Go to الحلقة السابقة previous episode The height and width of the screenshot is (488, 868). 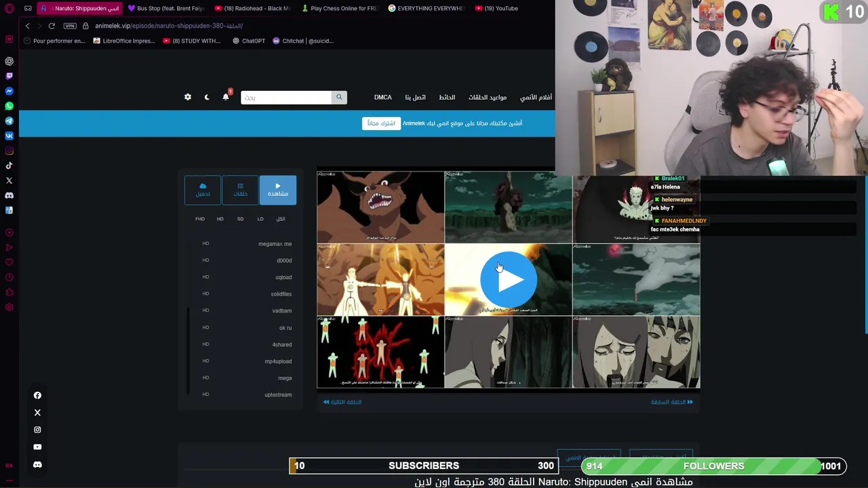tap(672, 402)
